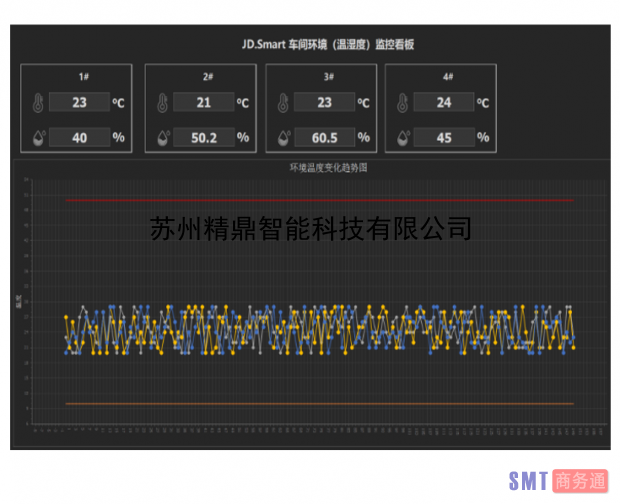Select the 24 °C temperature field
Viewport: 620px width, 504px height.
(x=443, y=102)
